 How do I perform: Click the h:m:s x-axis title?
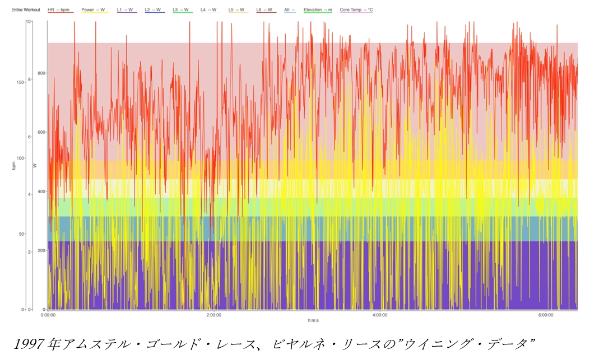coord(313,321)
